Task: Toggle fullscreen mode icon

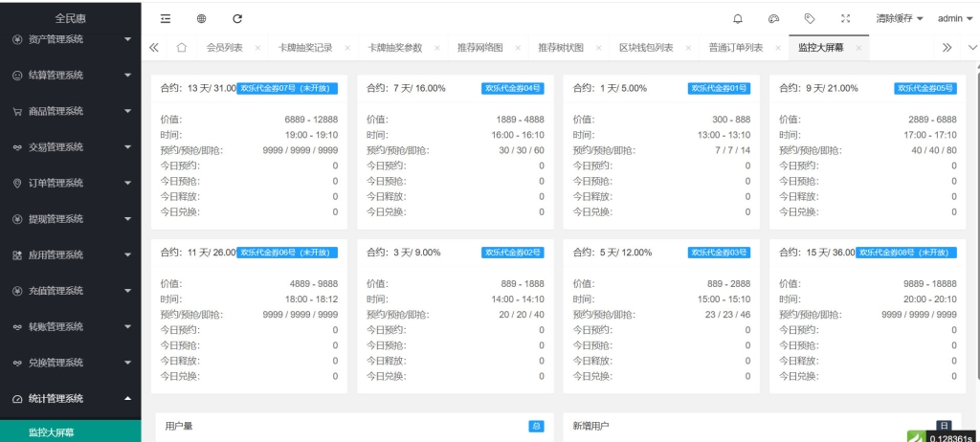Action: 845,18
